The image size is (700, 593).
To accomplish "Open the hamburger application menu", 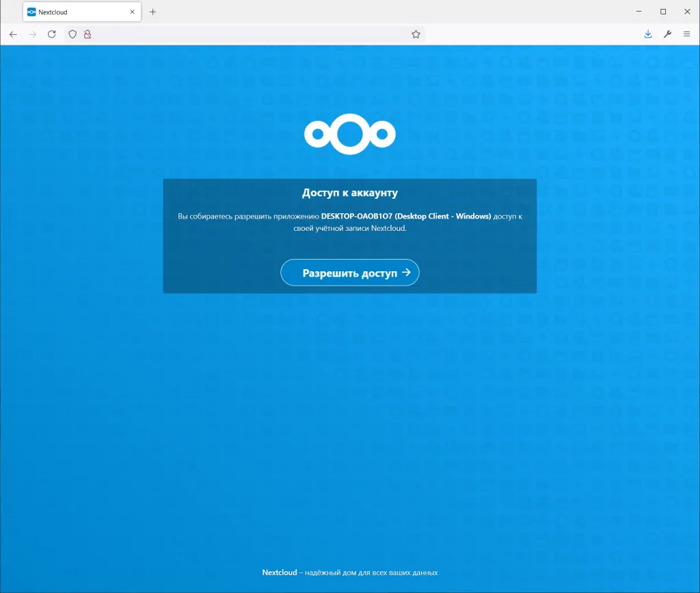I will click(x=686, y=34).
